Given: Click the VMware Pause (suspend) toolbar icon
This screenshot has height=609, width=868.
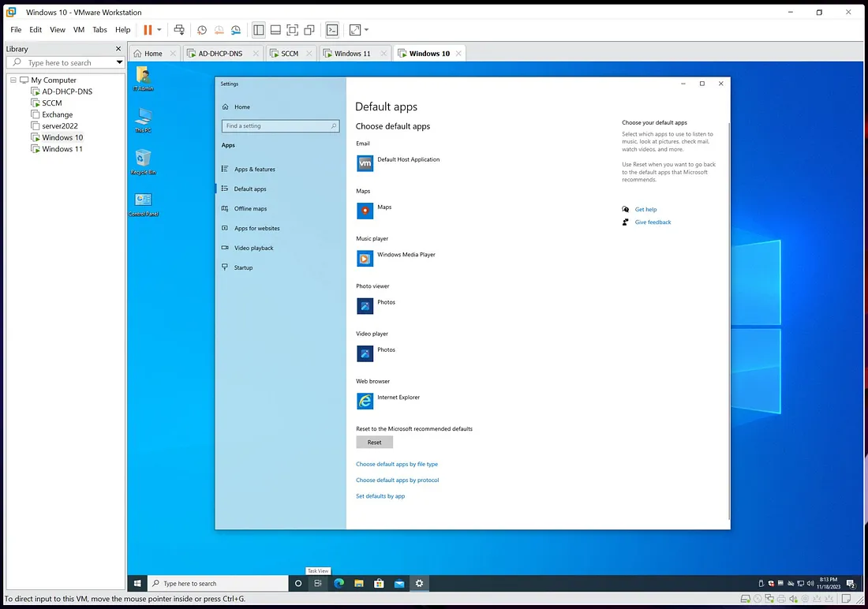Looking at the screenshot, I should point(148,30).
